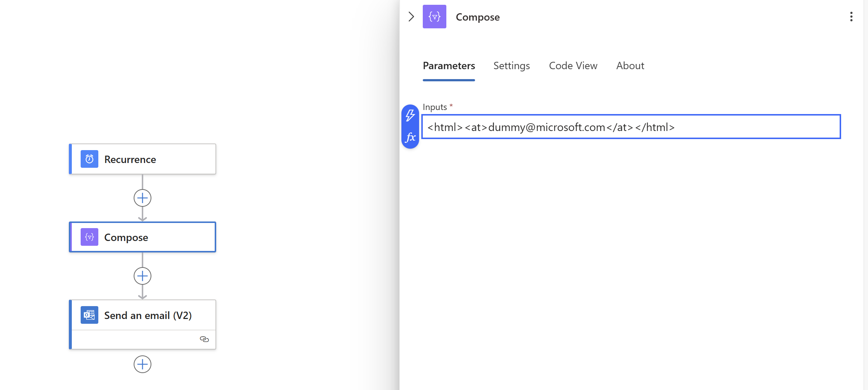Insert a step between Compose and email
The image size is (868, 390).
click(x=142, y=276)
